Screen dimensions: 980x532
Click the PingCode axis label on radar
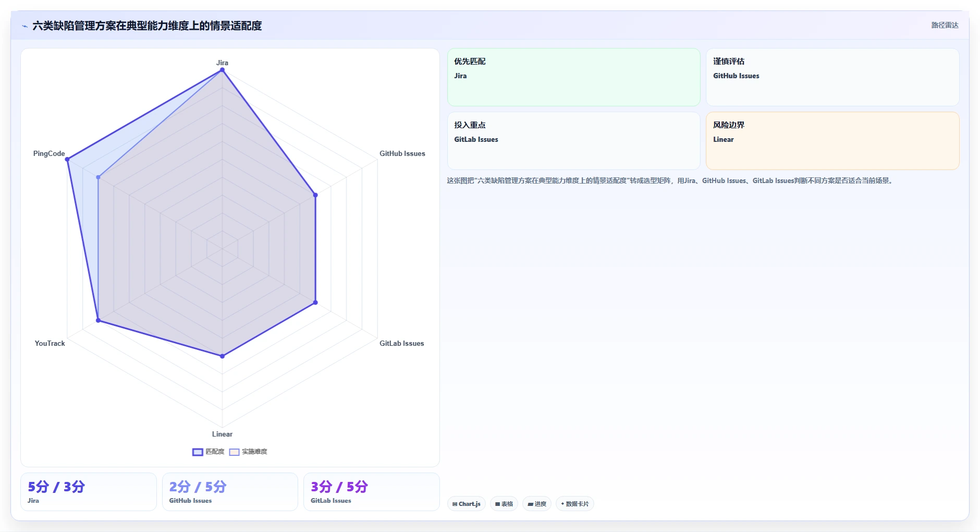pos(49,153)
